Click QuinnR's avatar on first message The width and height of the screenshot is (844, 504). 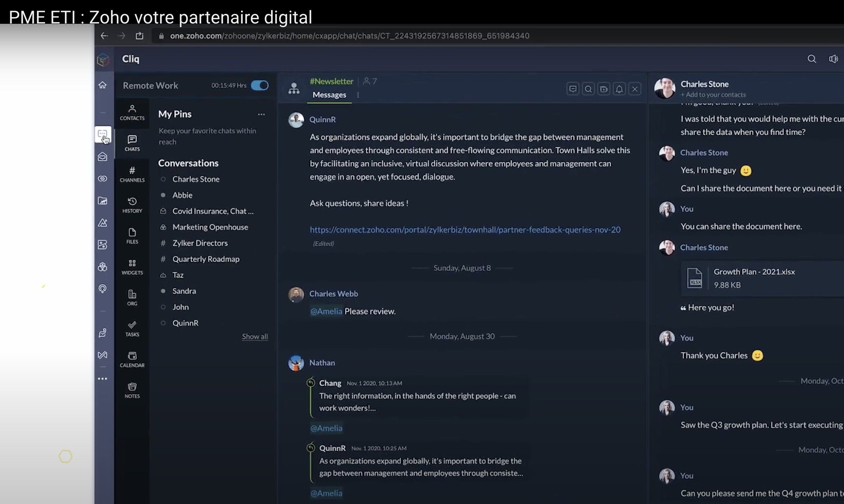pyautogui.click(x=296, y=120)
